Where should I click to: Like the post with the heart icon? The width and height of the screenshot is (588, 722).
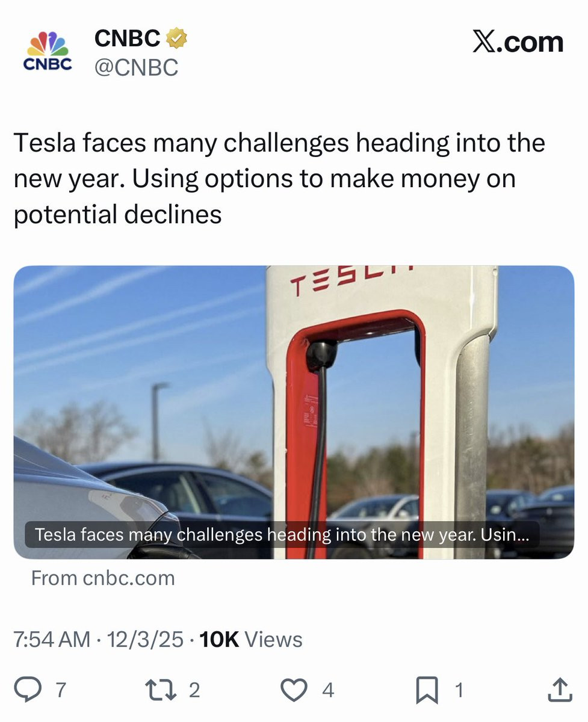[294, 690]
